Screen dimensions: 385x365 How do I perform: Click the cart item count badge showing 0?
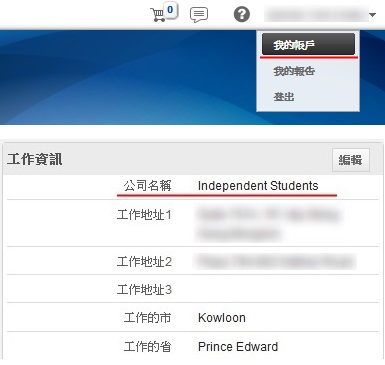(x=171, y=10)
